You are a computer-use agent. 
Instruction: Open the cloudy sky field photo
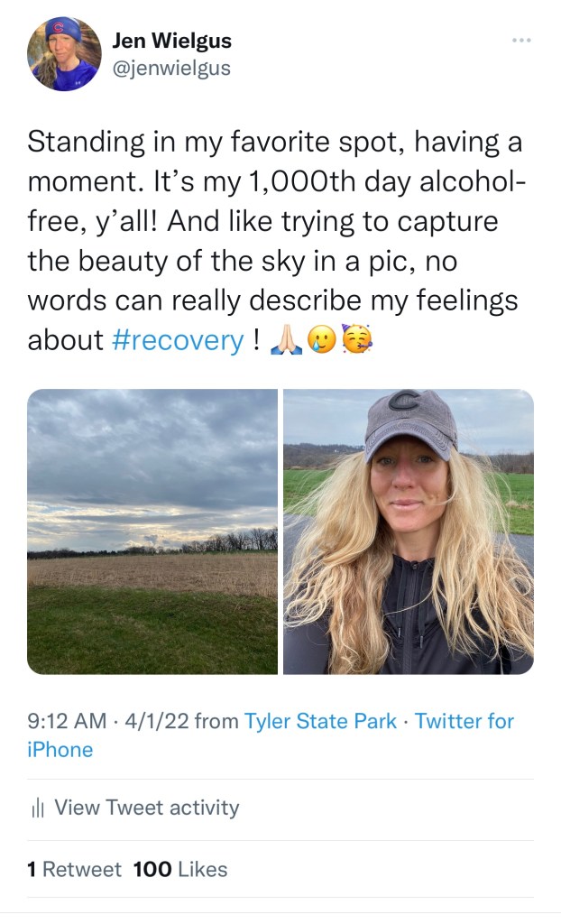[152, 531]
